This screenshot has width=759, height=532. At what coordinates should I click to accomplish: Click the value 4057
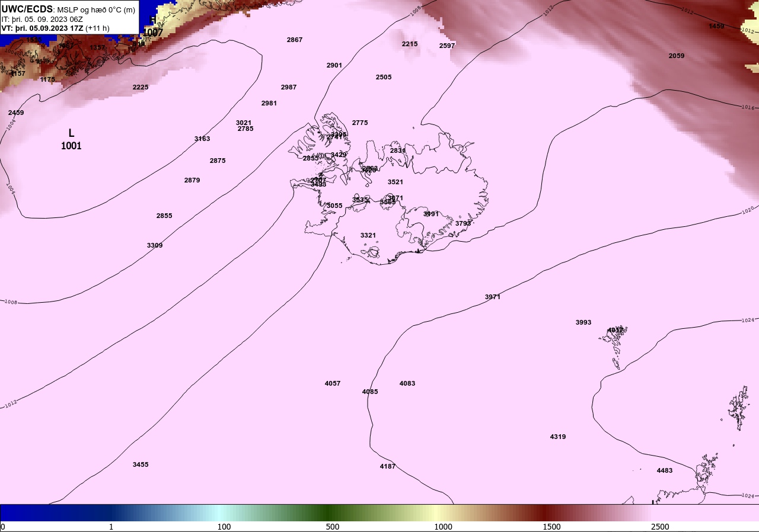point(333,383)
